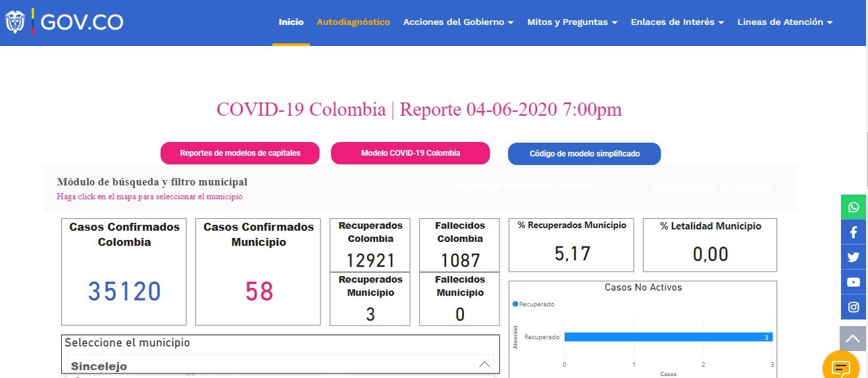Screen dimensions: 868x378
Task: Expand Acciones del Gobierno menu
Action: tap(458, 22)
